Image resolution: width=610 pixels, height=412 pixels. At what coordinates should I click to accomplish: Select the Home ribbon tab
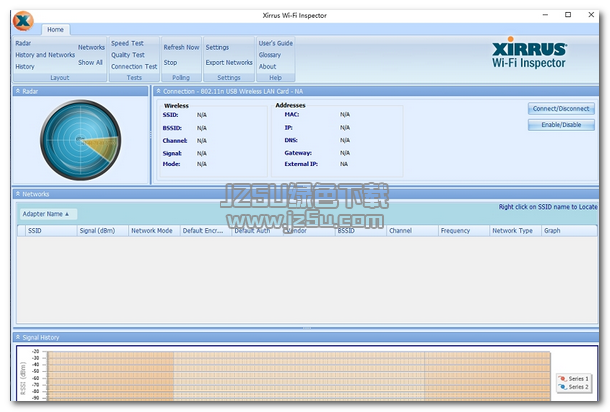click(x=55, y=30)
